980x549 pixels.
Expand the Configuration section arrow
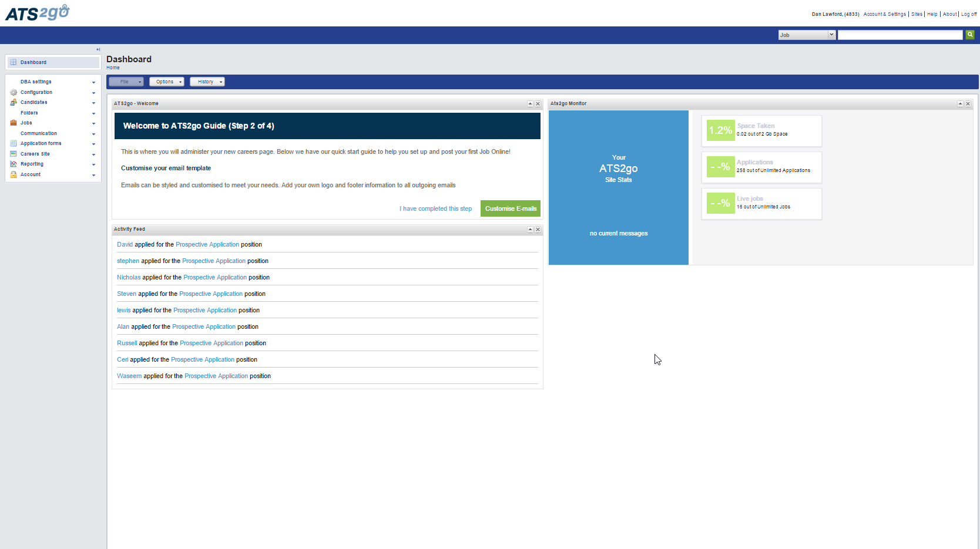93,93
